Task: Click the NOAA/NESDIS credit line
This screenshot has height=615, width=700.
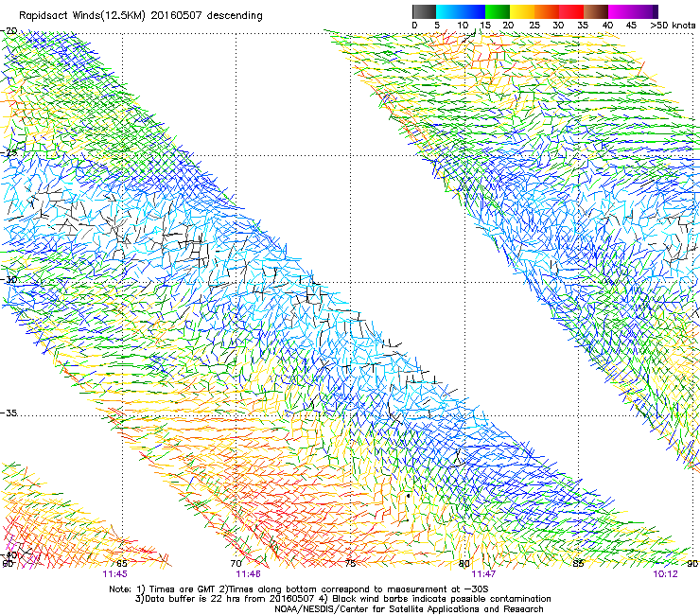Action: coord(409,609)
